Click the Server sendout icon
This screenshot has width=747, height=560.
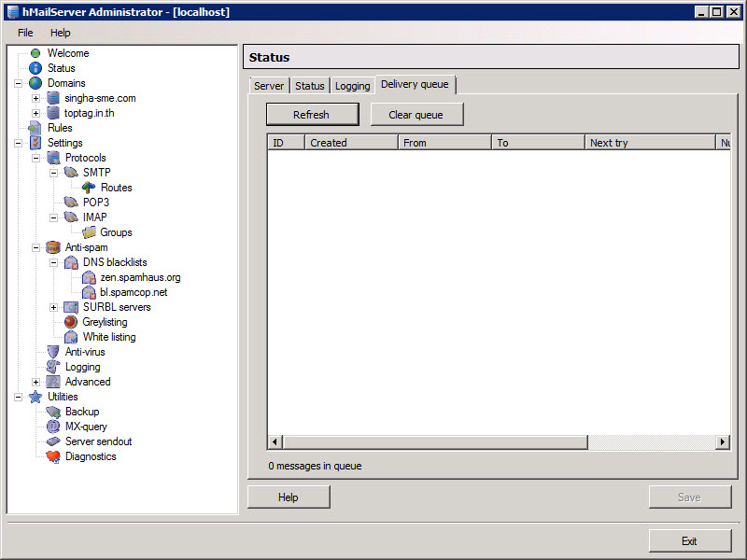(53, 441)
